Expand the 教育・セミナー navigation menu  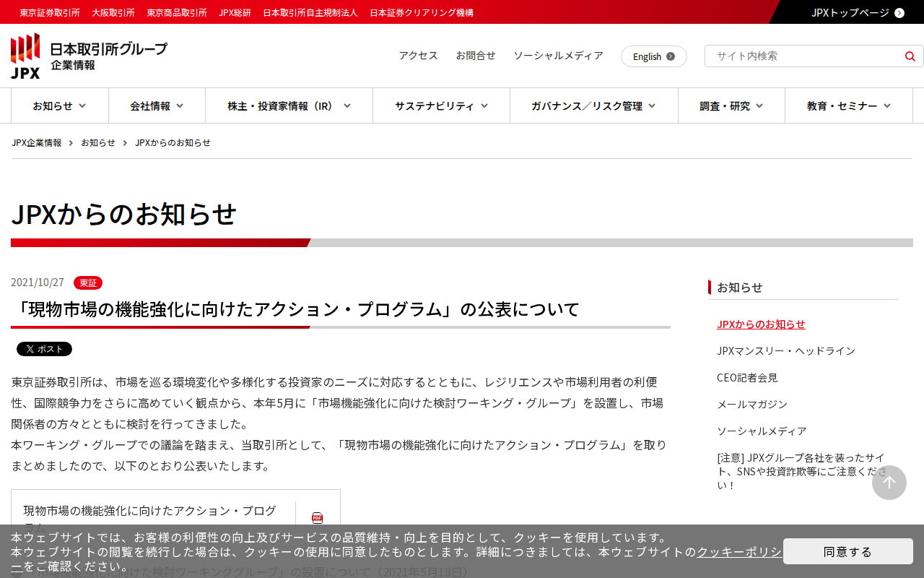coord(849,105)
